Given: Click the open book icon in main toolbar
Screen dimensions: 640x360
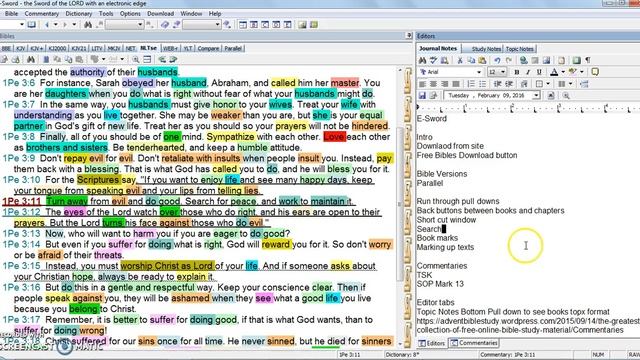Looking at the screenshot, I should (x=31, y=25).
